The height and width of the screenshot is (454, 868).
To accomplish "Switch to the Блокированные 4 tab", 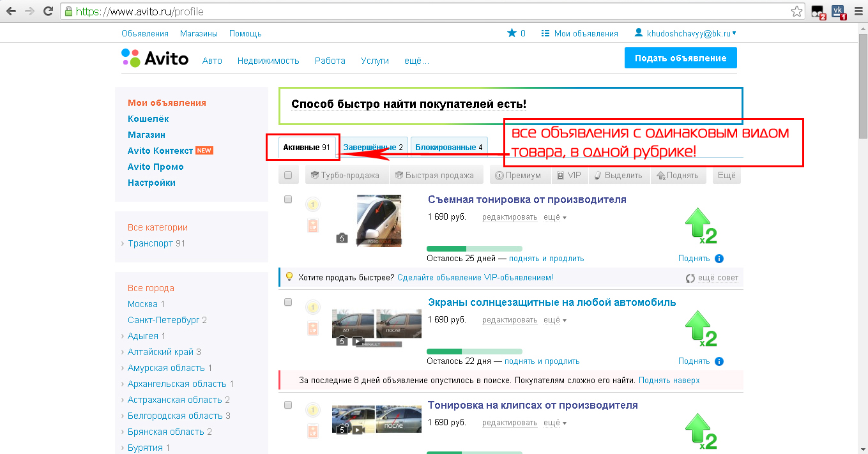I will click(449, 148).
